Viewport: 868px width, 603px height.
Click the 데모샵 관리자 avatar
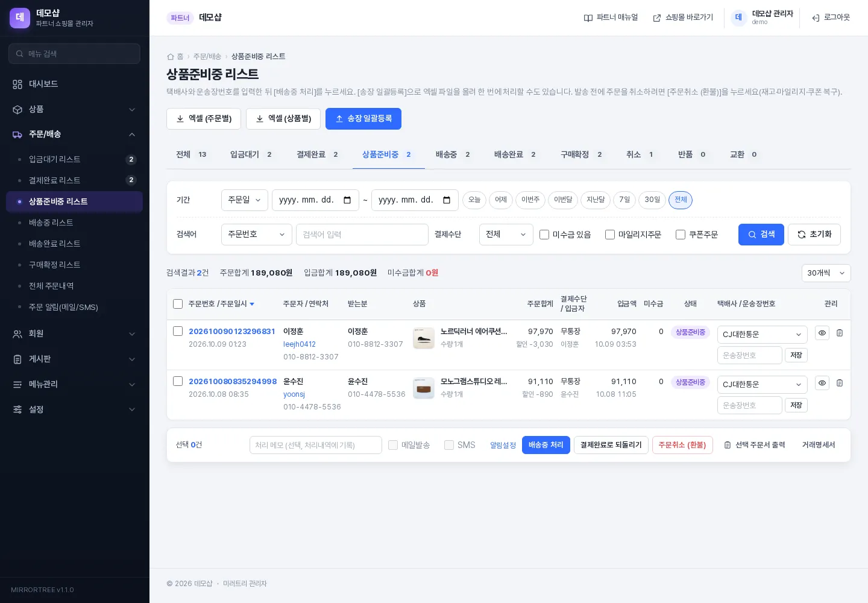tap(738, 17)
